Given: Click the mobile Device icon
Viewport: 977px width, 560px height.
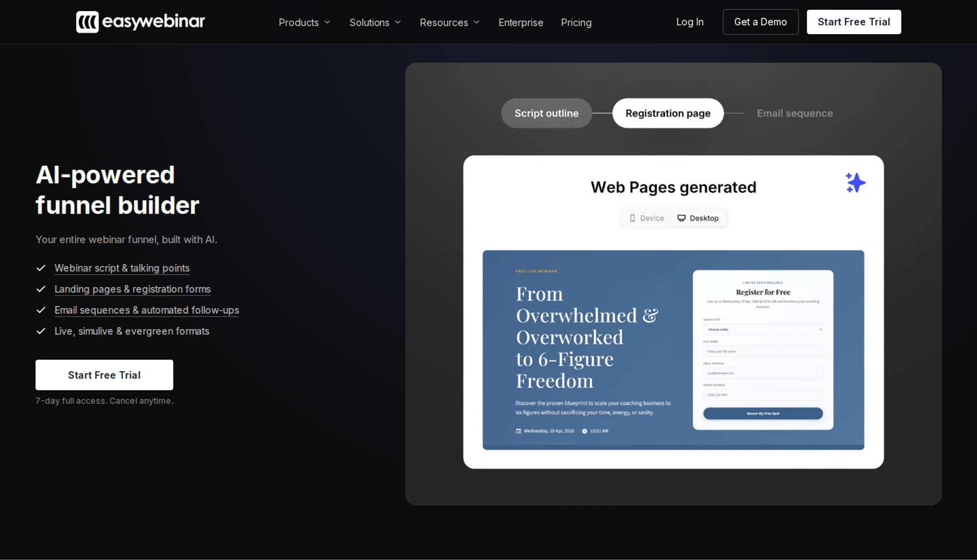Looking at the screenshot, I should click(632, 218).
